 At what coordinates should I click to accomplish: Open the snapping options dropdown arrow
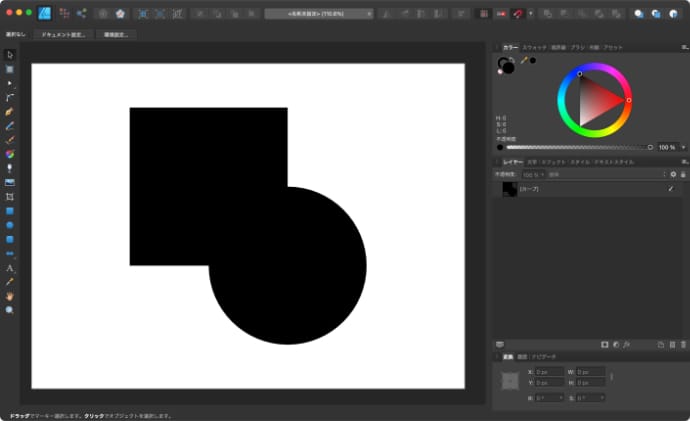pyautogui.click(x=530, y=14)
